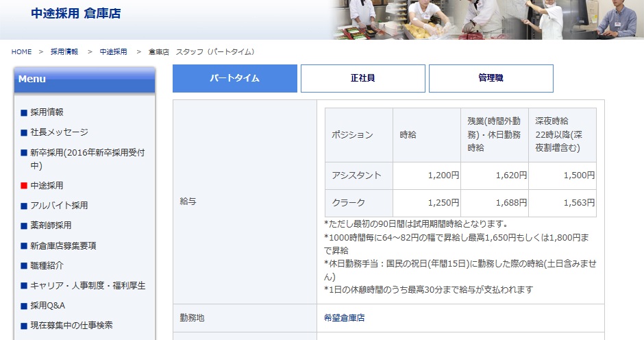Screen dimensions: 644x340
Task: Click the blue square beside 新卒採用
Action: 24,153
